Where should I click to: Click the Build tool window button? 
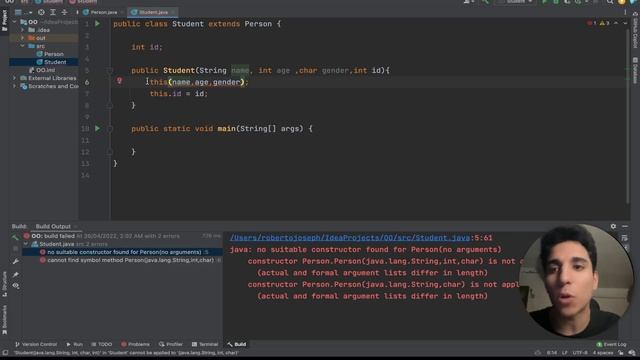pyautogui.click(x=237, y=344)
